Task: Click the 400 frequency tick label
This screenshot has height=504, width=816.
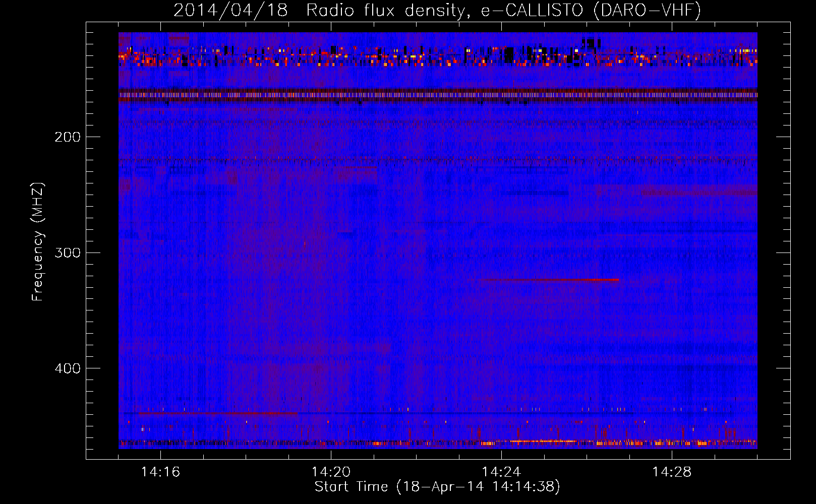Action: coord(68,368)
